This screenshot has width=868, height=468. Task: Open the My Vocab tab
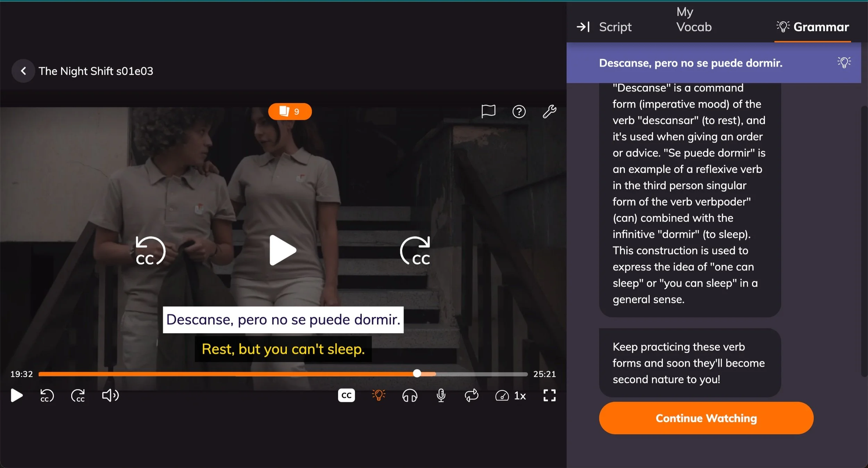point(693,19)
